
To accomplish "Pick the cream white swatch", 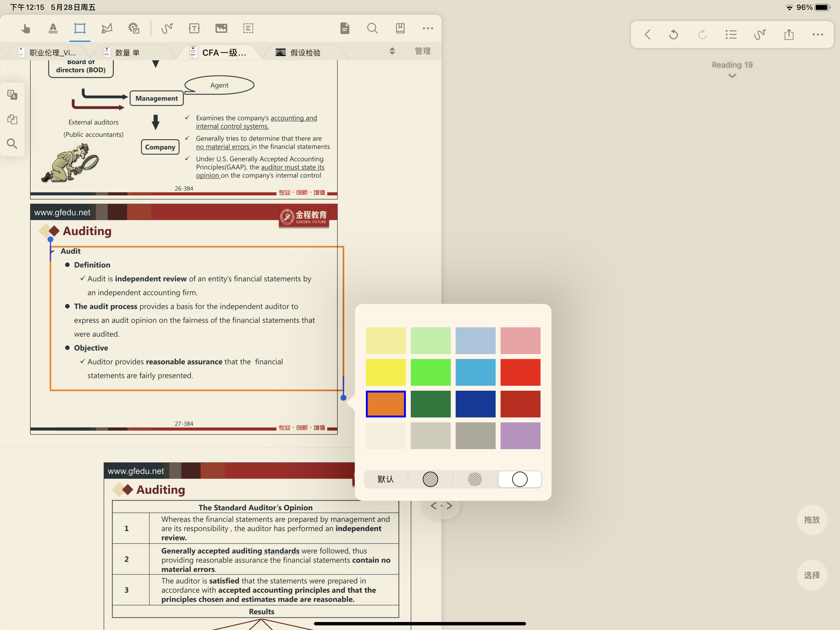I will [x=386, y=436].
